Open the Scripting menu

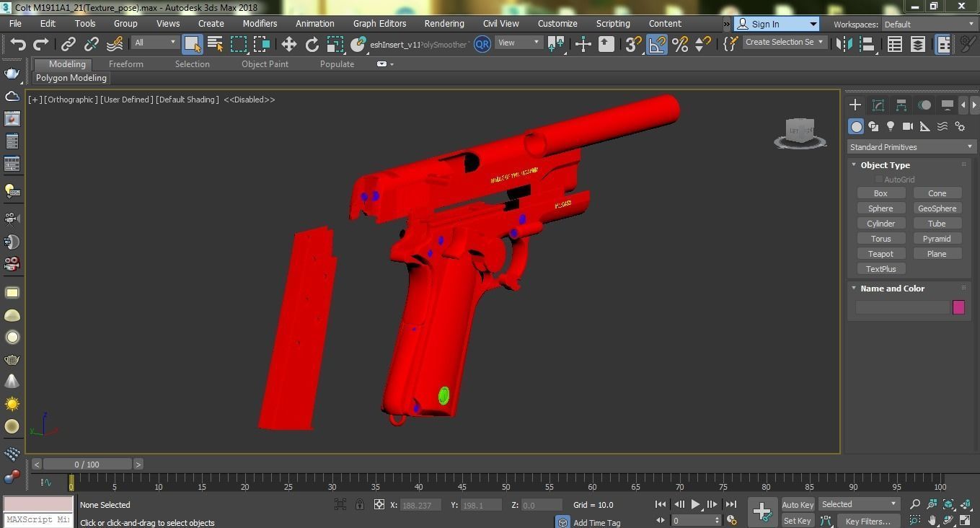pos(613,23)
